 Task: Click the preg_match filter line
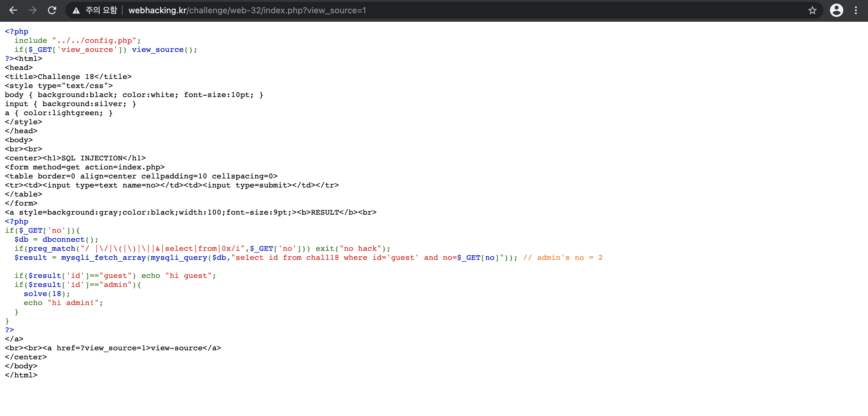202,249
